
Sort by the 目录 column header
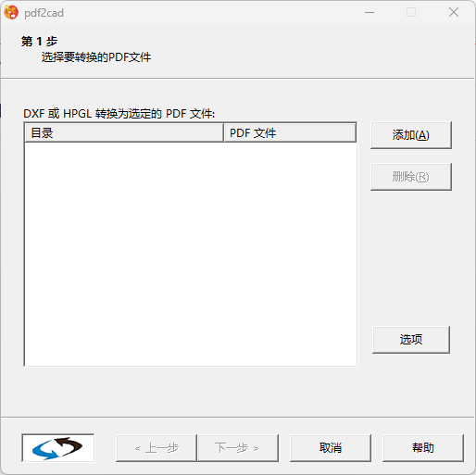click(124, 133)
